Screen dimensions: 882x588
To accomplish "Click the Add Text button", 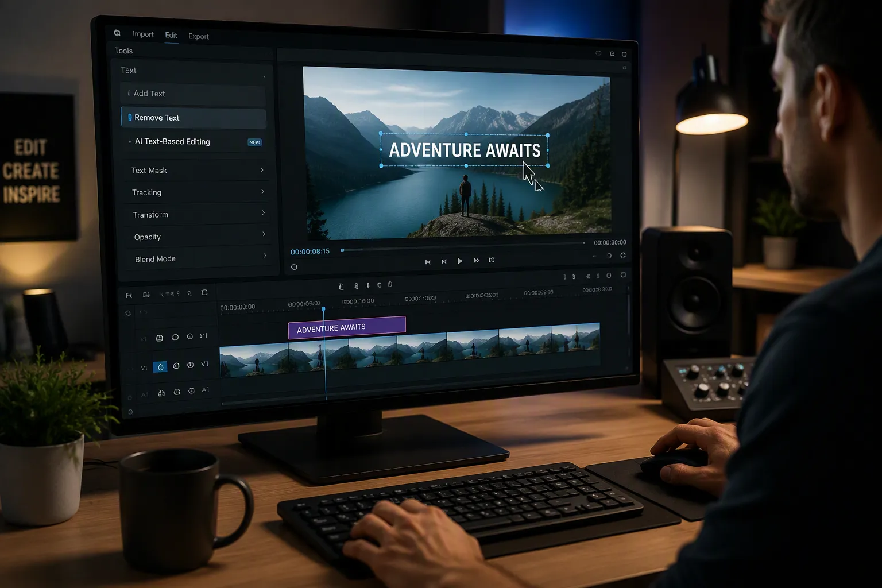I will [193, 94].
